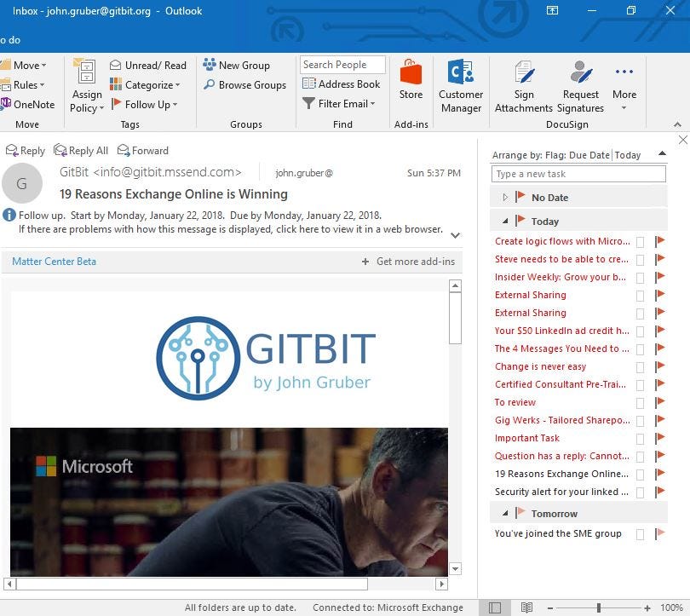Click Sign Attachments DocuSign icon

(524, 86)
